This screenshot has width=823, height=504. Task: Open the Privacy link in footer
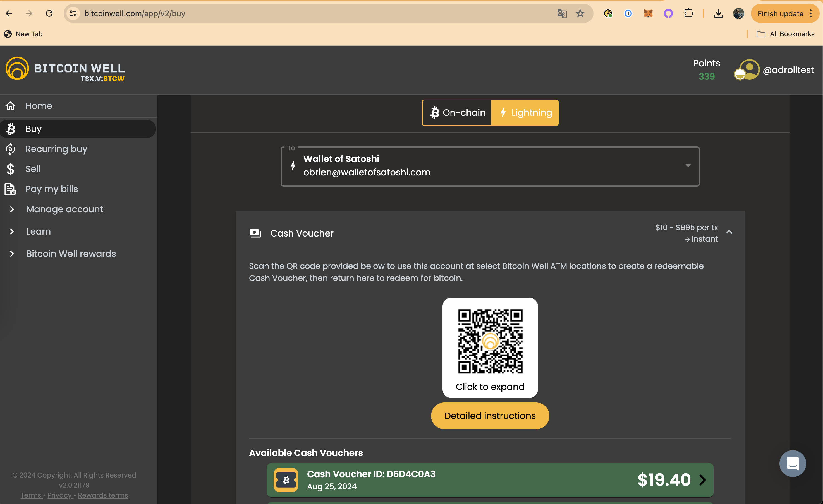60,495
